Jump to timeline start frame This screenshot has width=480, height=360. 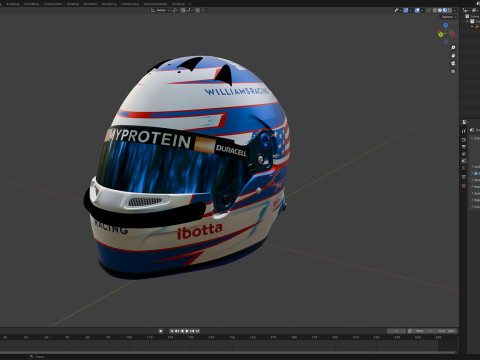pos(172,331)
